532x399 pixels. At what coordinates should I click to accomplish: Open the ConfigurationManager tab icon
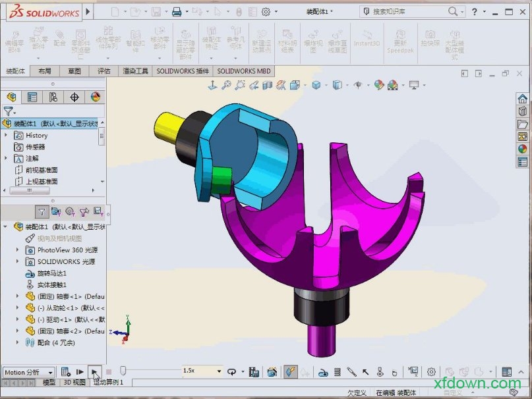pyautogui.click(x=53, y=97)
